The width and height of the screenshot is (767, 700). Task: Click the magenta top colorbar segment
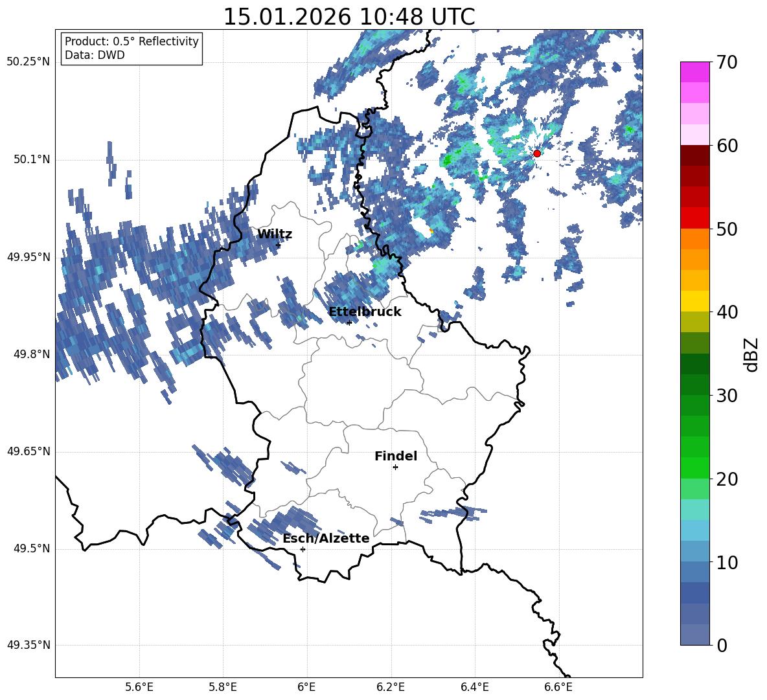tap(694, 72)
